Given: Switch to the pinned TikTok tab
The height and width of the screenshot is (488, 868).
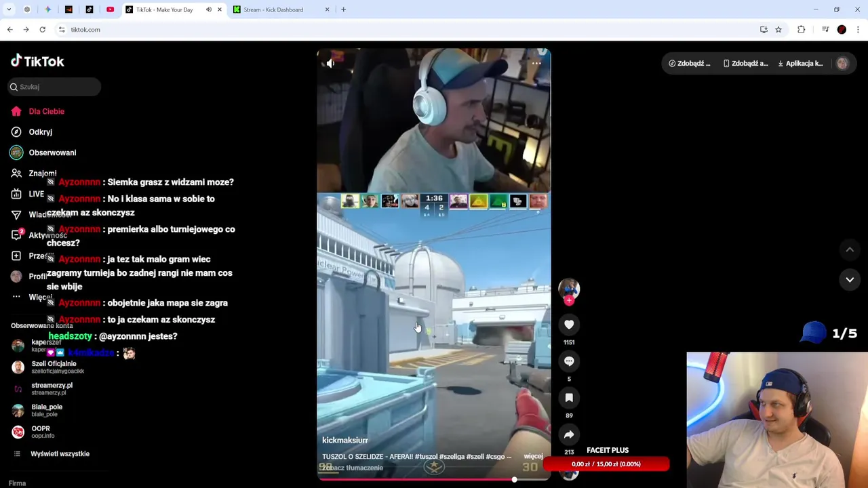Looking at the screenshot, I should pos(90,9).
